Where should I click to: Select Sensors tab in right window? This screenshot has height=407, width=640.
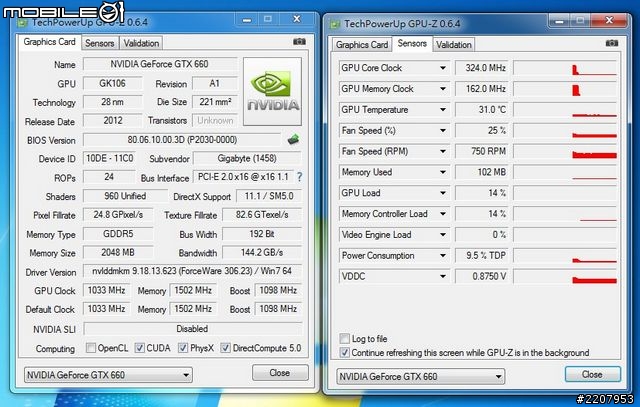(412, 43)
